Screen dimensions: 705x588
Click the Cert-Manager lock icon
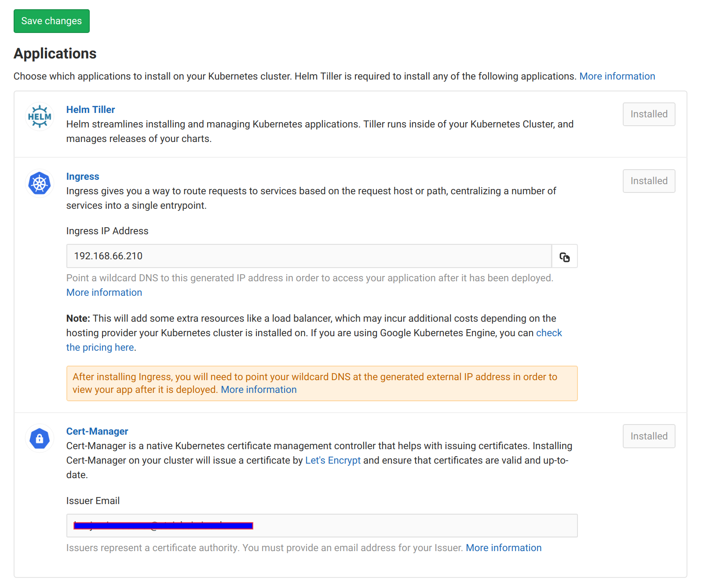pos(40,438)
